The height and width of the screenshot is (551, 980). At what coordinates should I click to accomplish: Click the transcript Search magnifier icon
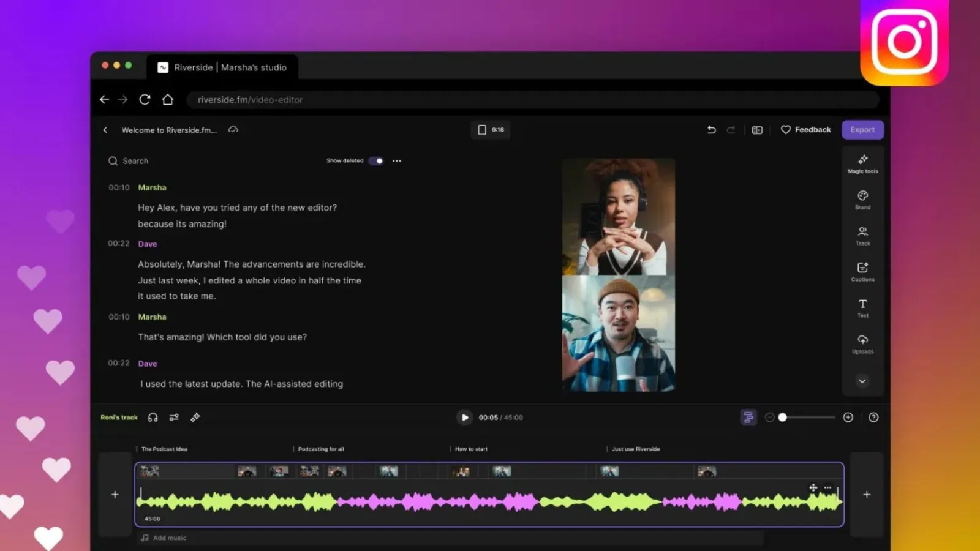pos(113,161)
